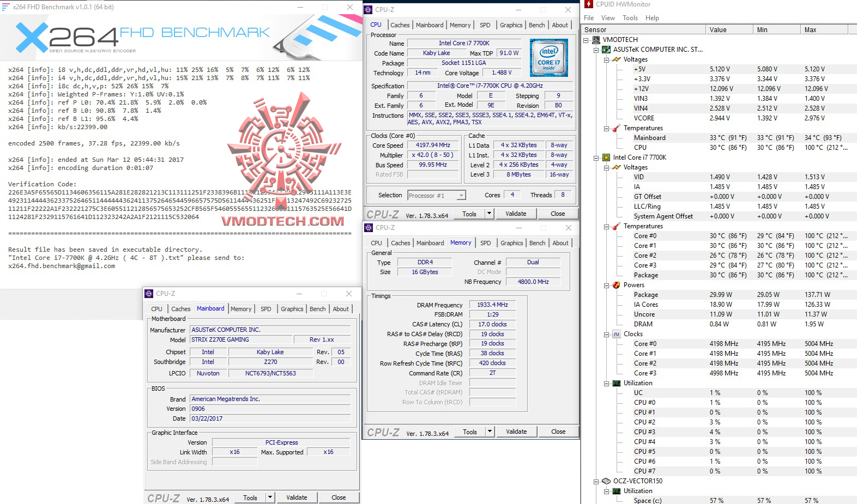The width and height of the screenshot is (857, 504).
Task: Collapse the OCZ-VECTOR150 node
Action: 596,481
